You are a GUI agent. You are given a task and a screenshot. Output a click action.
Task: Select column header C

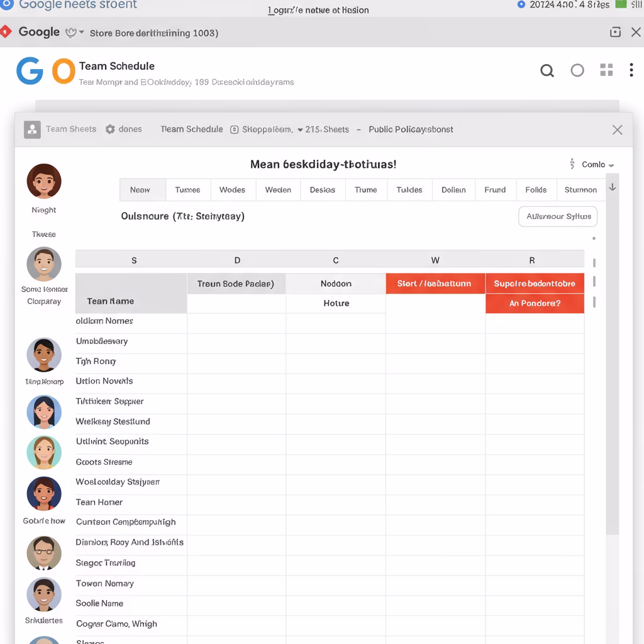click(x=336, y=260)
